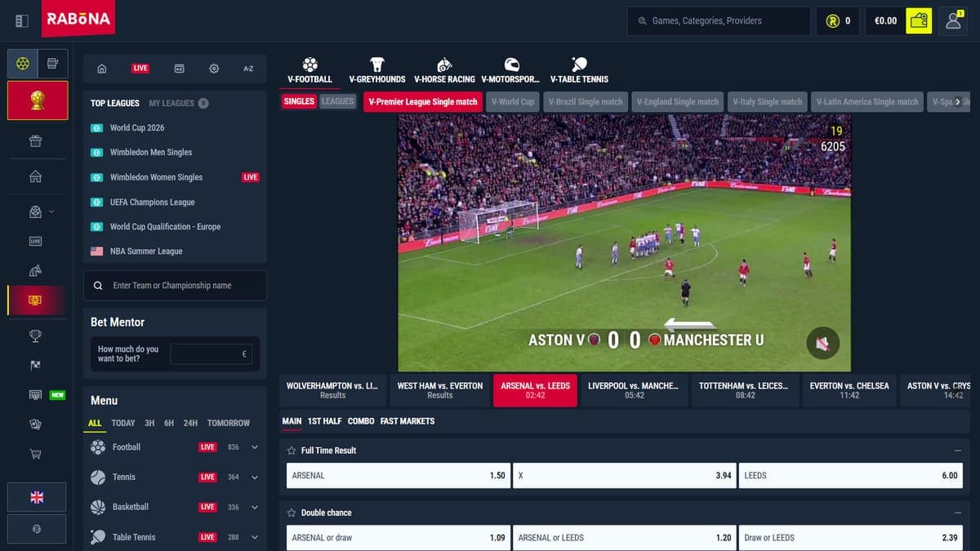The height and width of the screenshot is (551, 980).
Task: Select the V-FOOTBALL tab
Action: pos(310,70)
